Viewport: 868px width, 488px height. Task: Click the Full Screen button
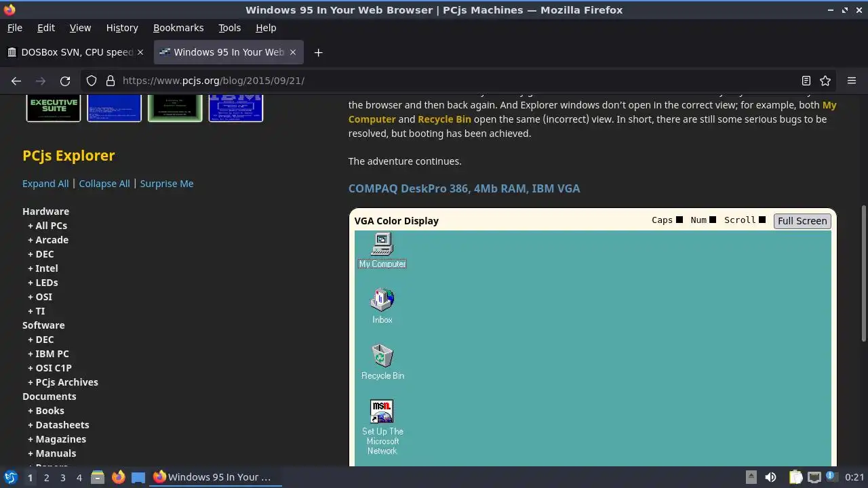[x=802, y=220]
